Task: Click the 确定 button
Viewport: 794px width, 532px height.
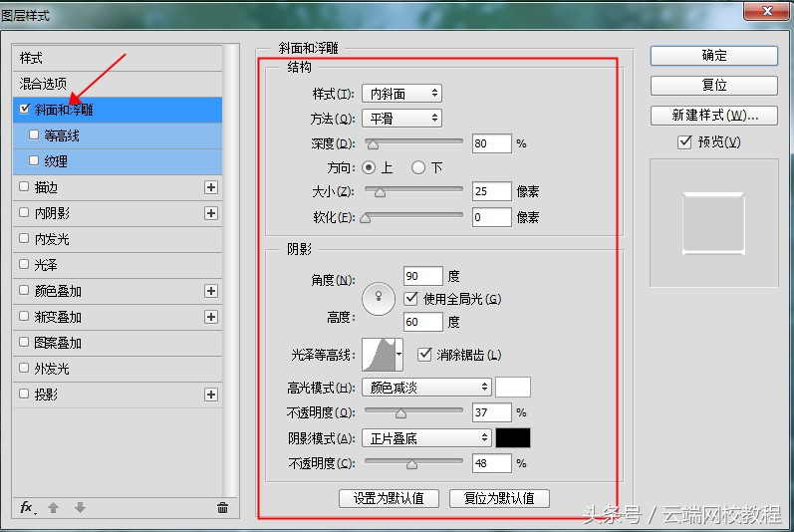Action: pos(714,55)
